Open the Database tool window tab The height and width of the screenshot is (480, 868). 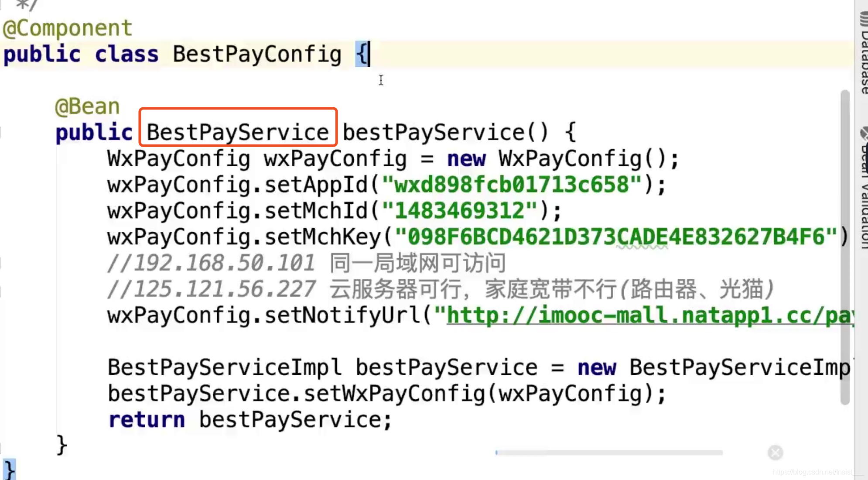click(864, 52)
